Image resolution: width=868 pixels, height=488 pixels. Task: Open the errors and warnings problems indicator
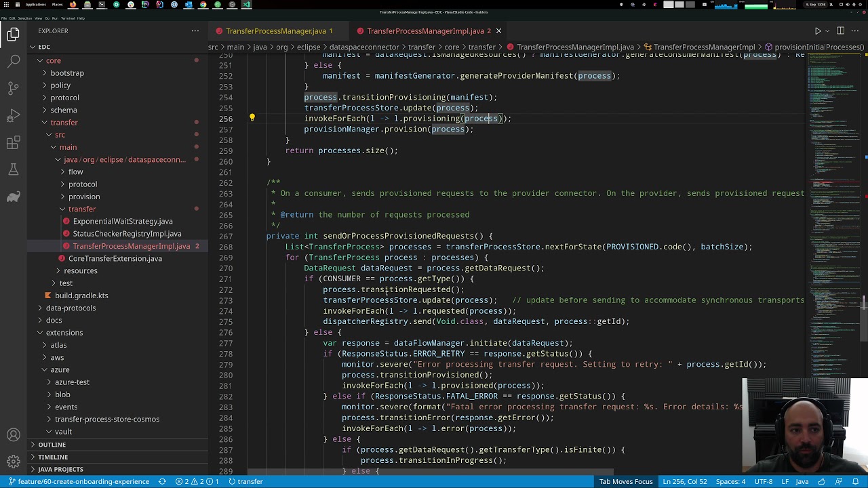tap(197, 481)
